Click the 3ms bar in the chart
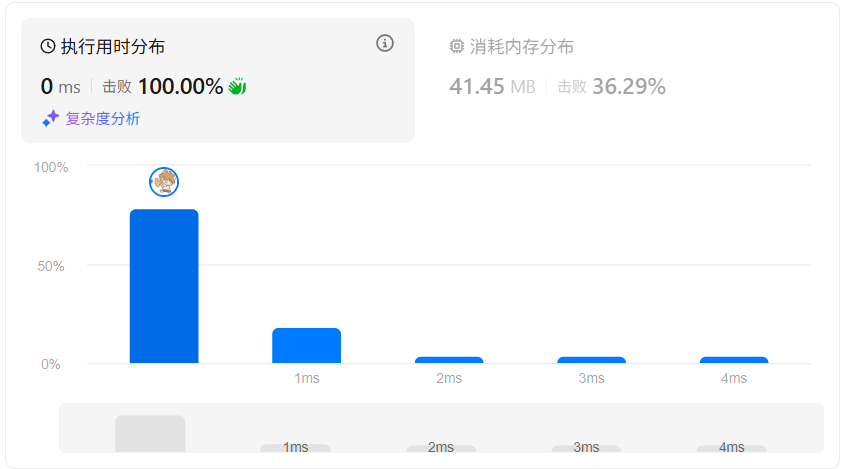 (591, 360)
